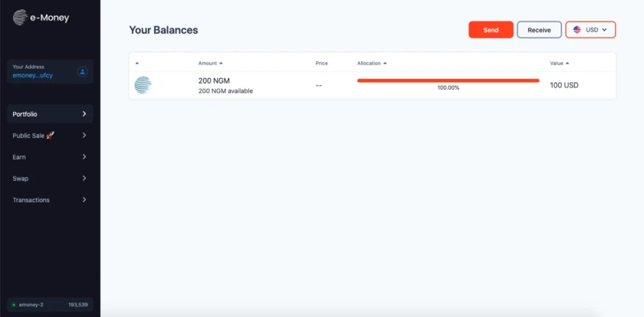The height and width of the screenshot is (317, 644).
Task: Sort by the first column arrow
Action: coord(136,63)
